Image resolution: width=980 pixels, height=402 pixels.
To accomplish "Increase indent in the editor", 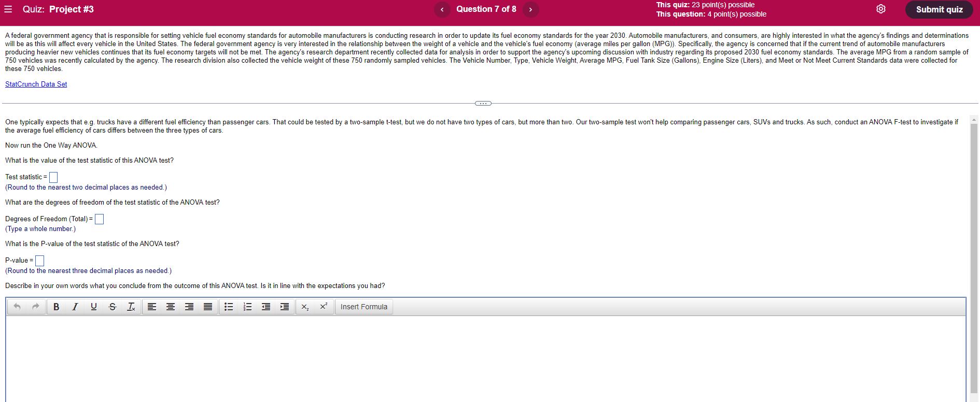I will coord(285,307).
